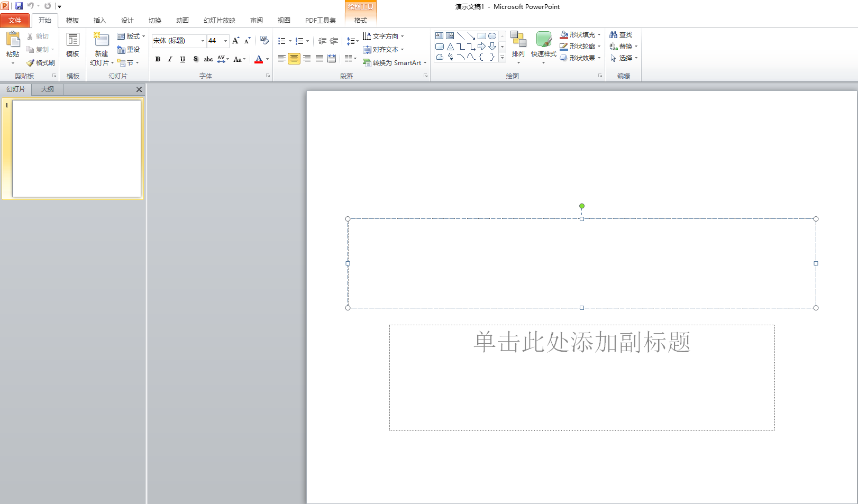Align text left

(281, 59)
